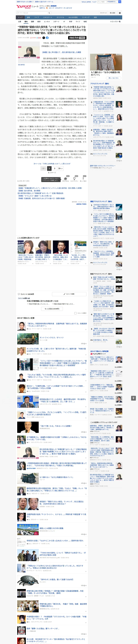Image resolution: width=138 pixels, height=644 pixels.
Task: Open the 速報 navigation tab
Action: [x=28, y=17]
